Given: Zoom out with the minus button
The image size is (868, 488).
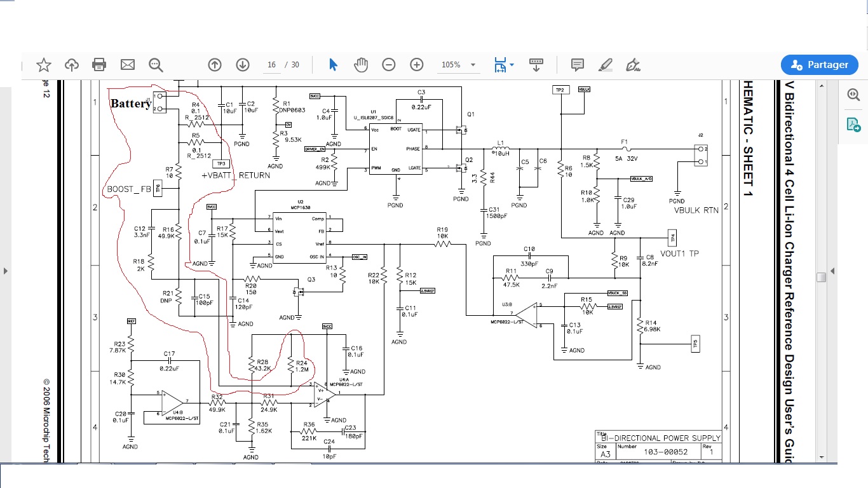Looking at the screenshot, I should (389, 65).
